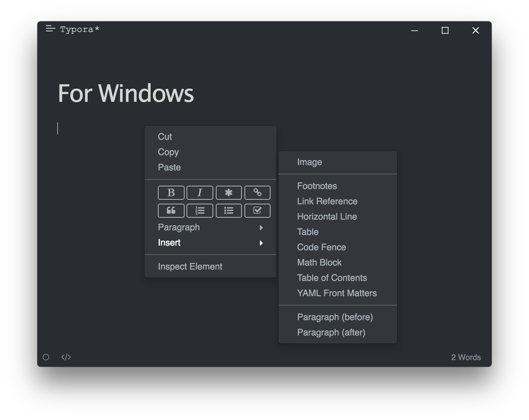Apply italic formatting with the I button
Viewport: 529px width, 420px height.
[200, 193]
